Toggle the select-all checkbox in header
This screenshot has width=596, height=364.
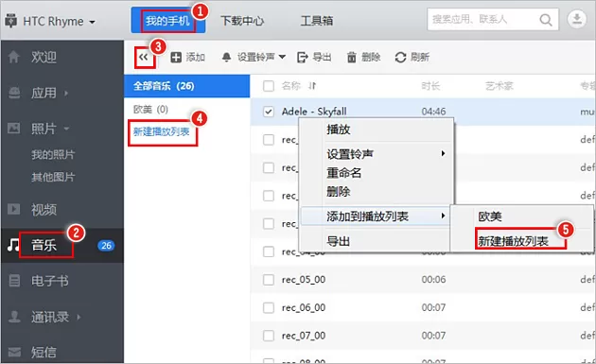[x=269, y=86]
